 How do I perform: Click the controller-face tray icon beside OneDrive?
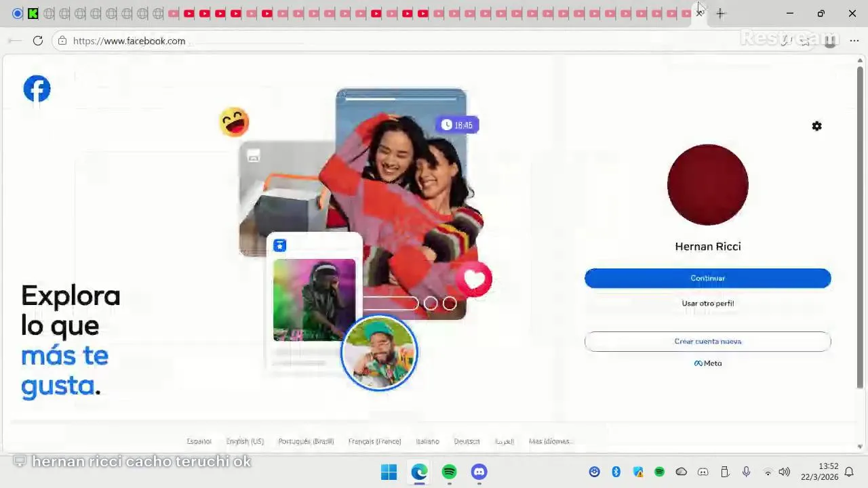[703, 472]
